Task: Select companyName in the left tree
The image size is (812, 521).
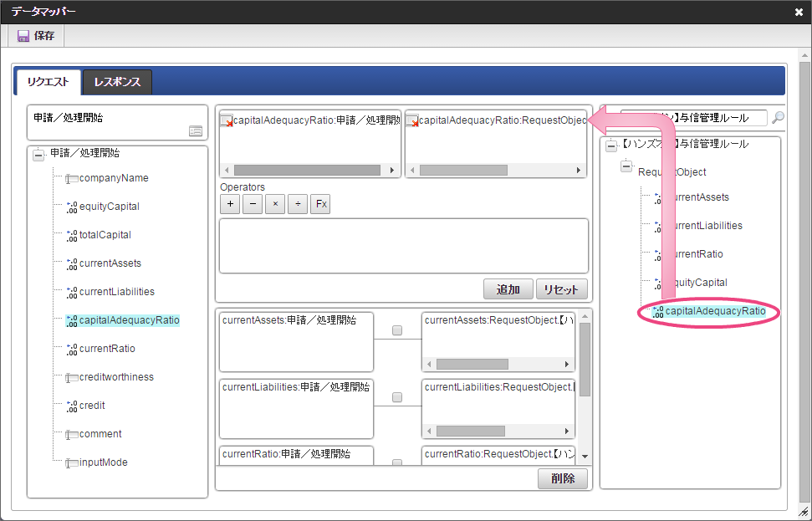Action: 114,178
